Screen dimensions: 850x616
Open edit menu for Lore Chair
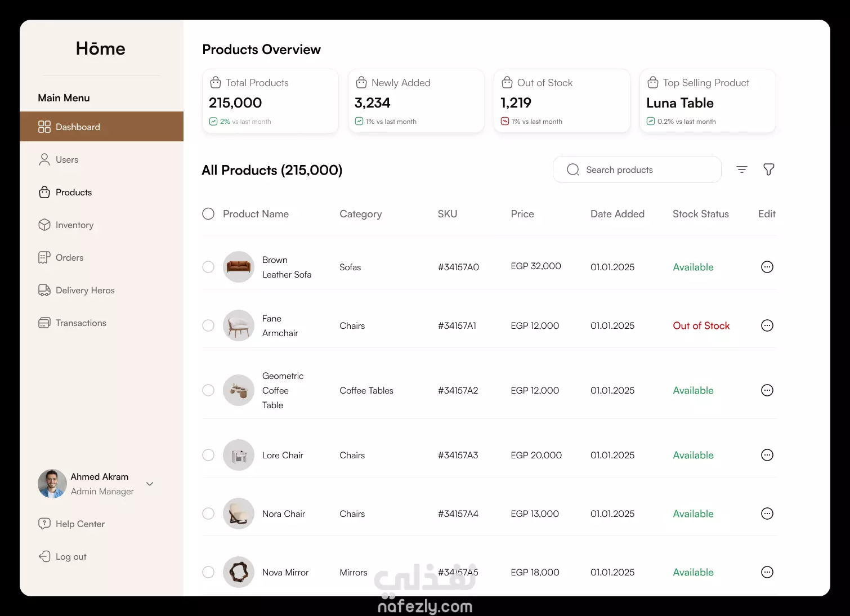point(767,455)
